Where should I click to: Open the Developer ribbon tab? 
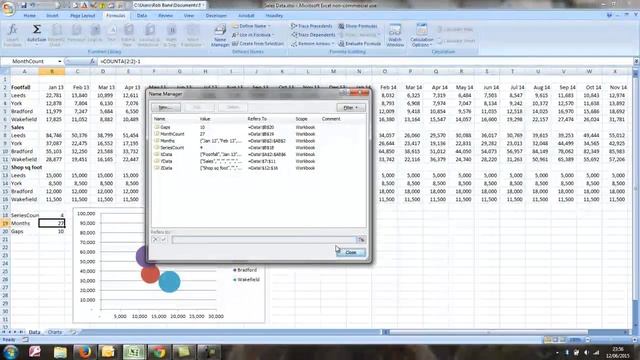click(x=216, y=16)
